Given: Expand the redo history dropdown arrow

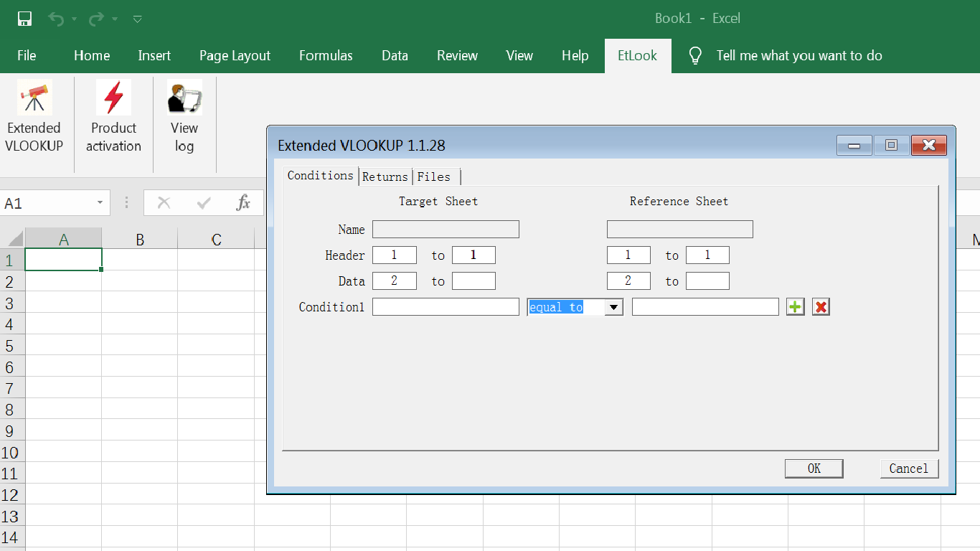Looking at the screenshot, I should 115,19.
